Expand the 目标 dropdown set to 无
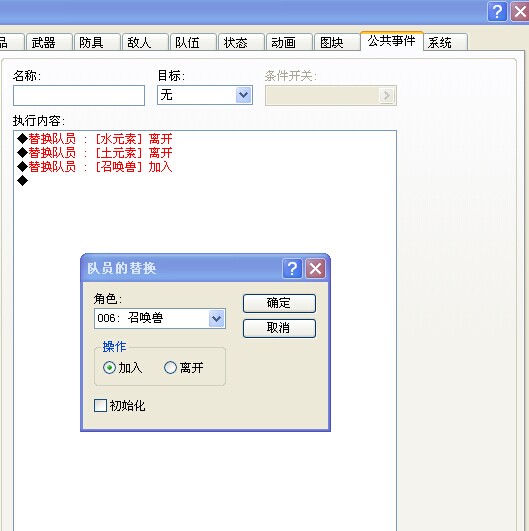 tap(205, 95)
